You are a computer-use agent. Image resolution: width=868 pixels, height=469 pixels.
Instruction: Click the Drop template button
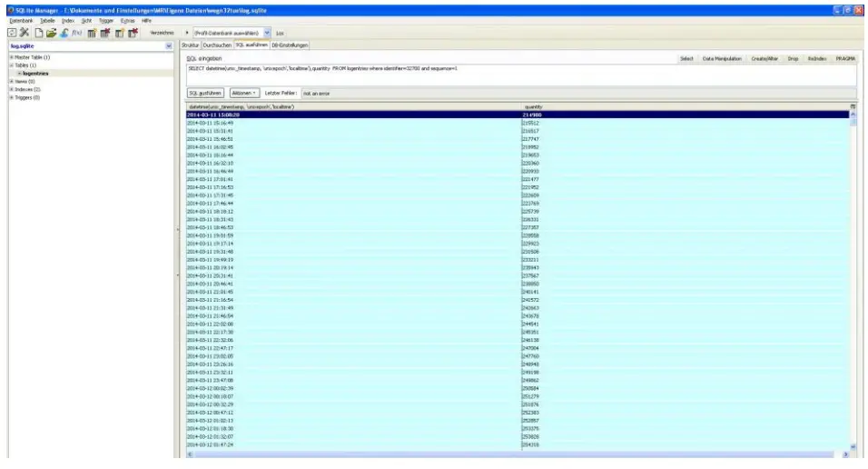pyautogui.click(x=793, y=59)
